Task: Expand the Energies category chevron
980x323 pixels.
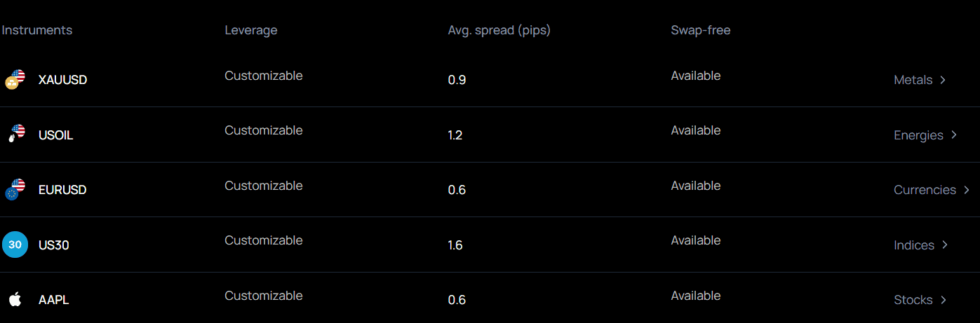Action: point(954,135)
